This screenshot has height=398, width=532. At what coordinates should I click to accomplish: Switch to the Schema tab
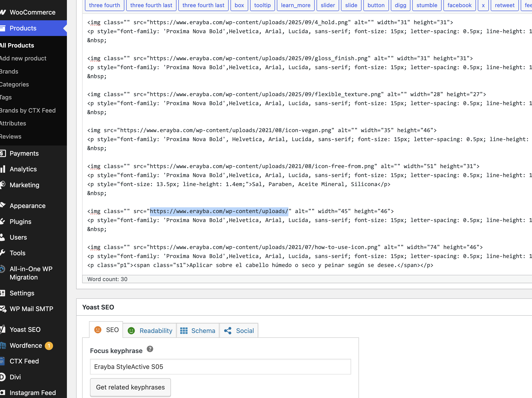click(198, 331)
